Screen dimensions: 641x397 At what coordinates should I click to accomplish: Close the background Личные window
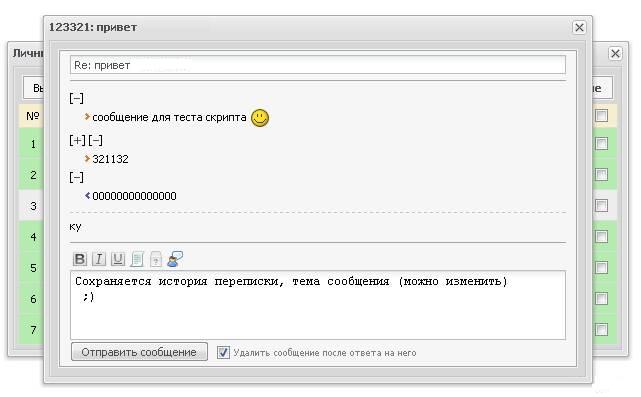coord(615,54)
